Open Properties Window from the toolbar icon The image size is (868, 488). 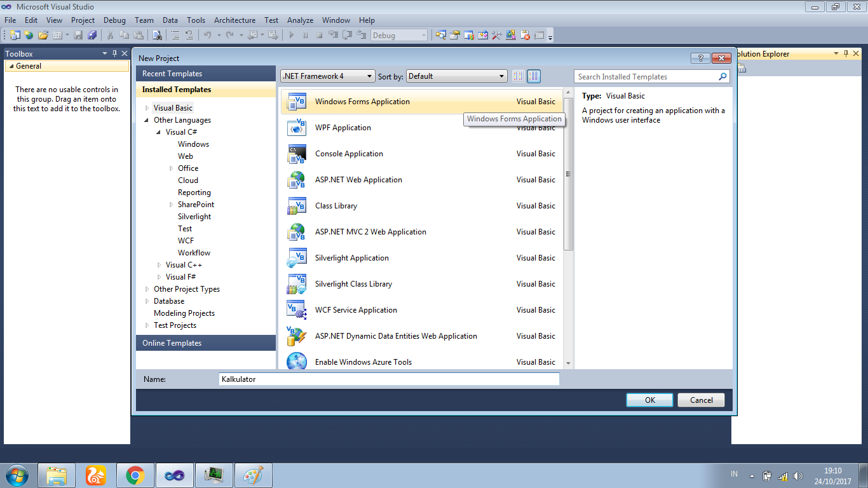click(x=455, y=36)
